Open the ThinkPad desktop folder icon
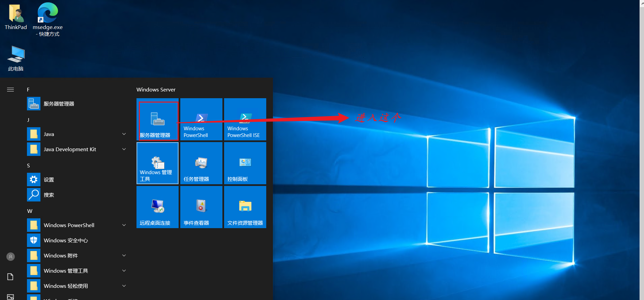This screenshot has width=644, height=300. pos(16,17)
